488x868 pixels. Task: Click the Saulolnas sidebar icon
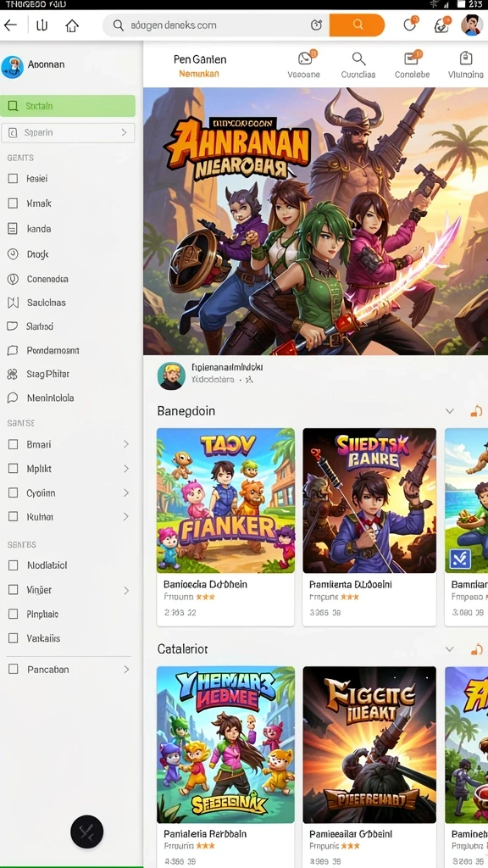(13, 303)
